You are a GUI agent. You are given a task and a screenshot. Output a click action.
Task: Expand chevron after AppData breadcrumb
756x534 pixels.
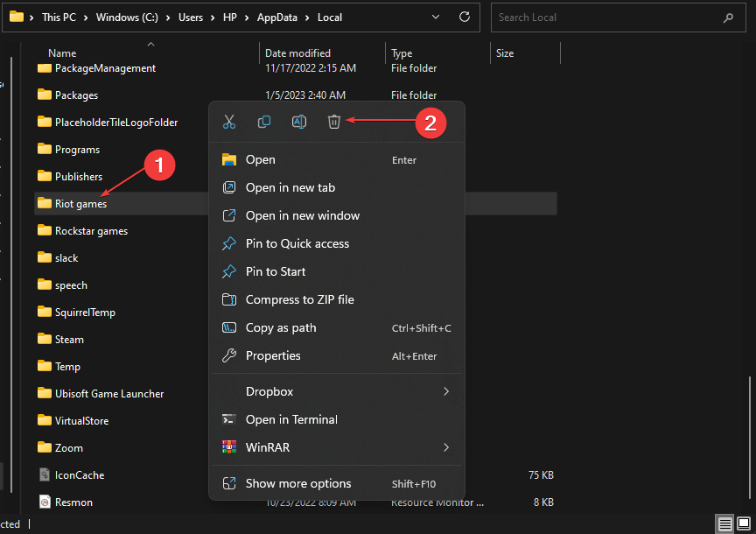coord(307,18)
